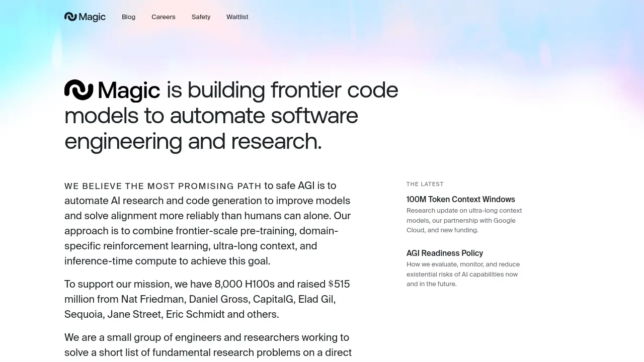Click the Magic logo in the navbar
Viewport: 644px width, 362px height.
pyautogui.click(x=85, y=17)
